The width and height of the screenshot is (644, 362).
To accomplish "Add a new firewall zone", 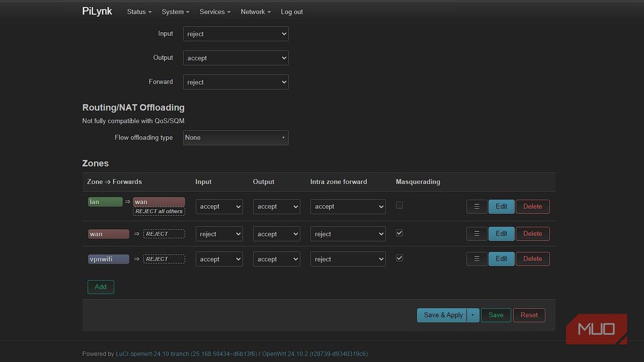I will [x=101, y=287].
